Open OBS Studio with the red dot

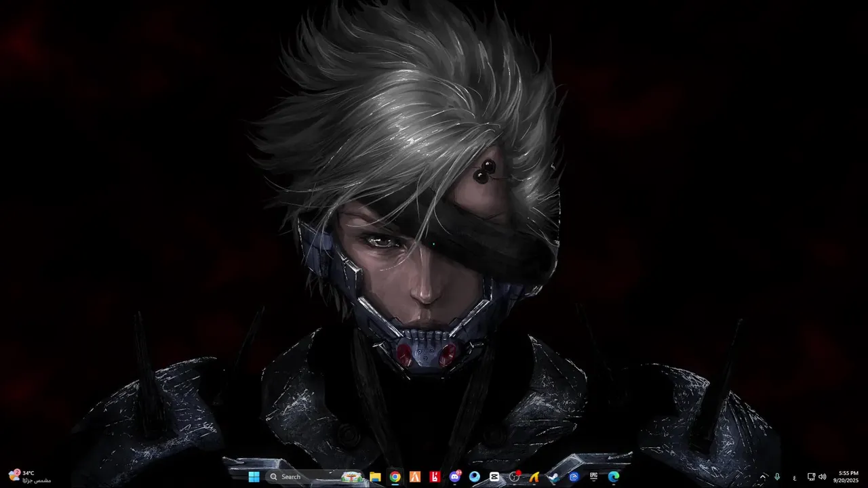tap(515, 476)
